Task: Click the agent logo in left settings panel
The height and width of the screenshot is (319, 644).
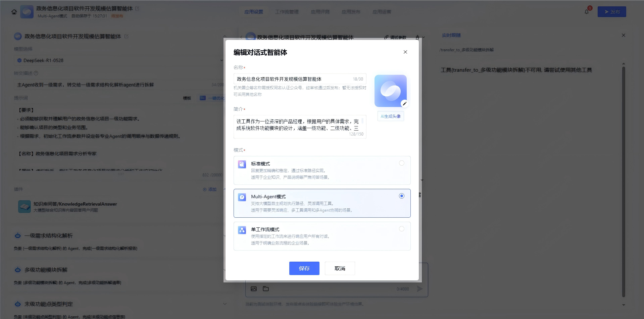Action: (x=18, y=36)
